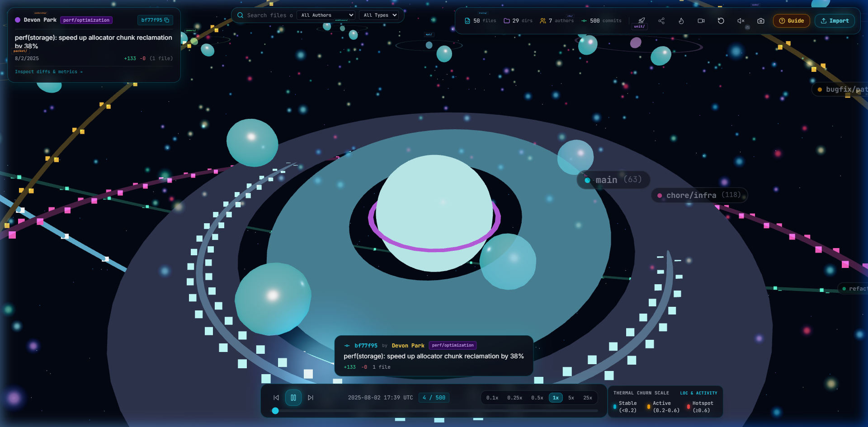The height and width of the screenshot is (427, 868).
Task: Set playback speed to 0.25x
Action: tap(514, 398)
